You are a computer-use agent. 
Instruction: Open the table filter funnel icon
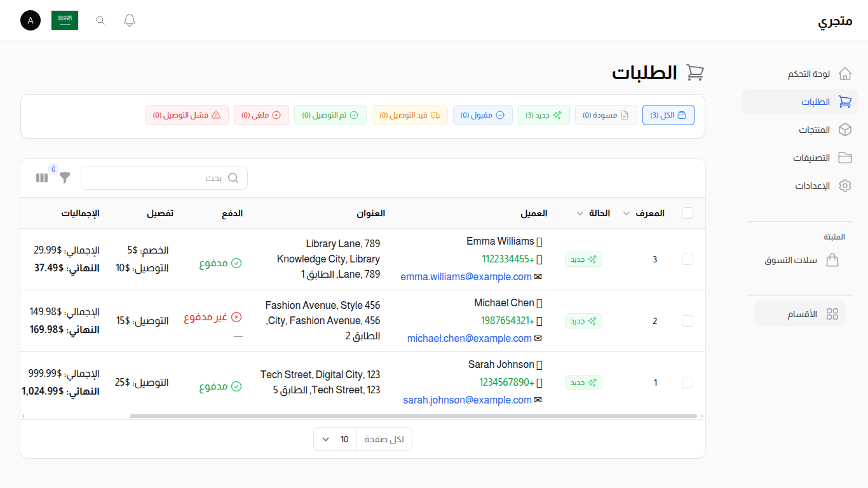(65, 178)
